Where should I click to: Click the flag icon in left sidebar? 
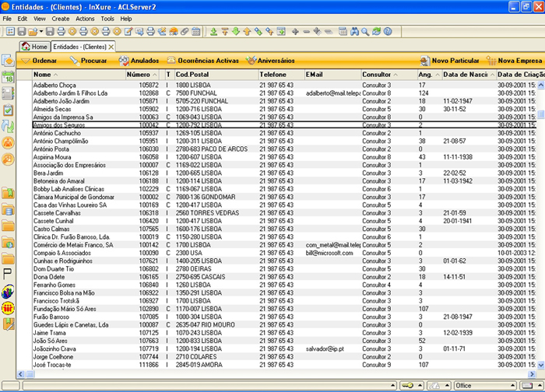tap(9, 273)
